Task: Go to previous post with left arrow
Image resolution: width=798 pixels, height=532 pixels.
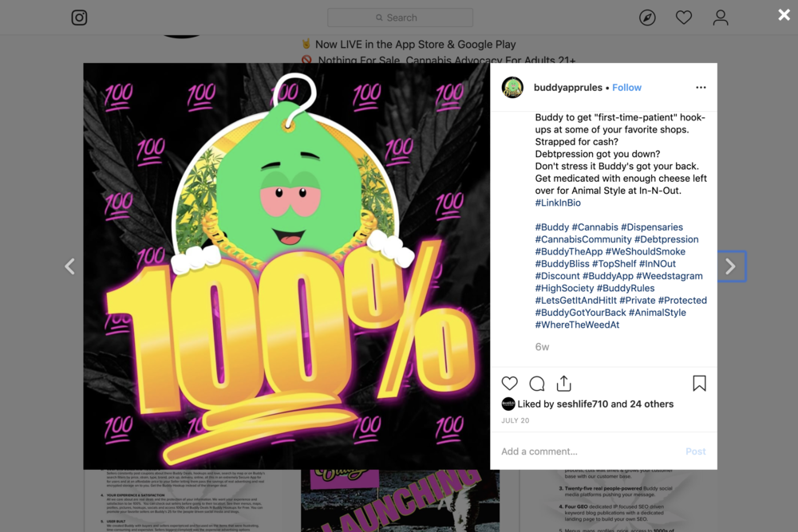Action: (x=69, y=266)
